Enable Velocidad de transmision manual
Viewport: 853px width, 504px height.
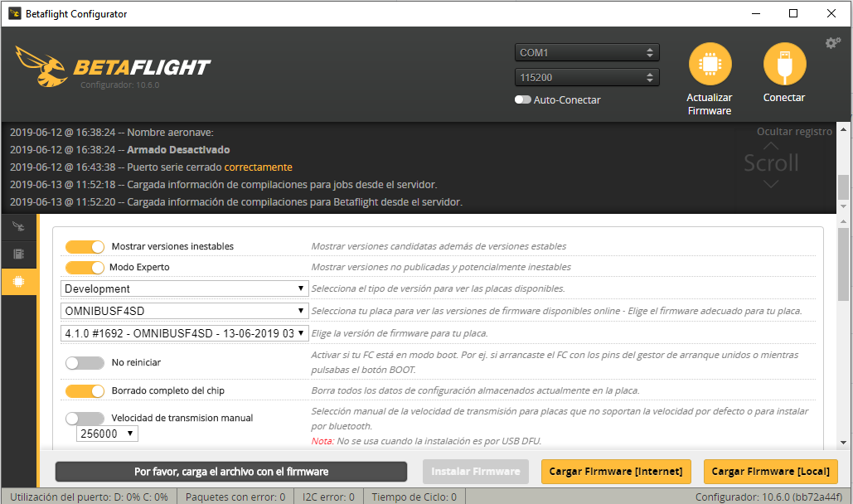pos(84,419)
